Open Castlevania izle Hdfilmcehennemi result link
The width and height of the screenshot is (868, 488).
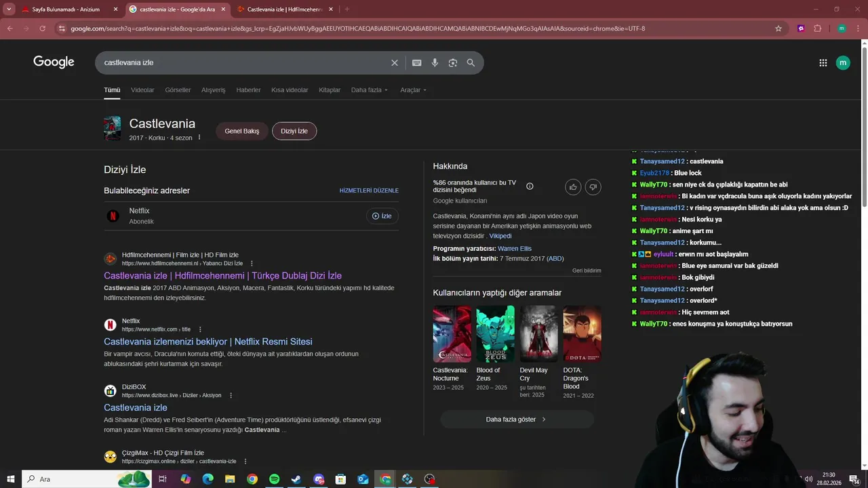coord(222,276)
